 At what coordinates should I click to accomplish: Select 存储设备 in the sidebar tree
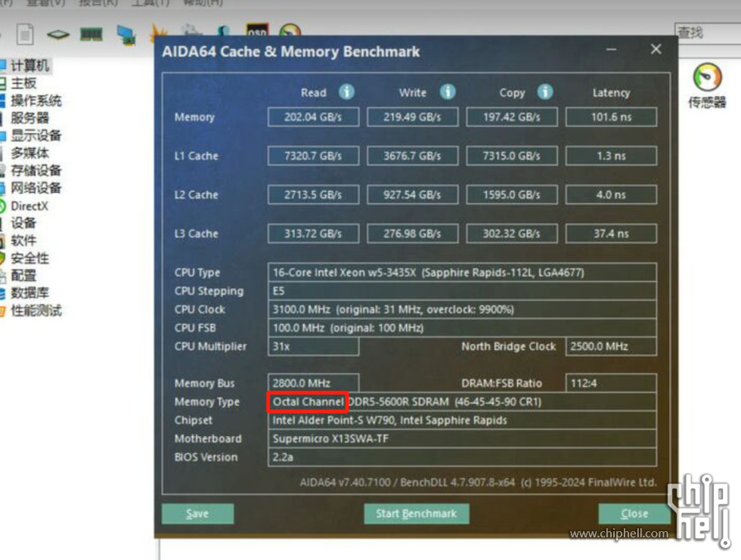(35, 171)
